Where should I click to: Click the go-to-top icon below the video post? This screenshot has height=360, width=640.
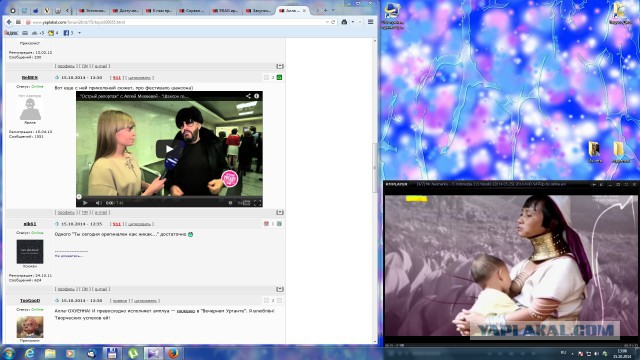click(280, 213)
